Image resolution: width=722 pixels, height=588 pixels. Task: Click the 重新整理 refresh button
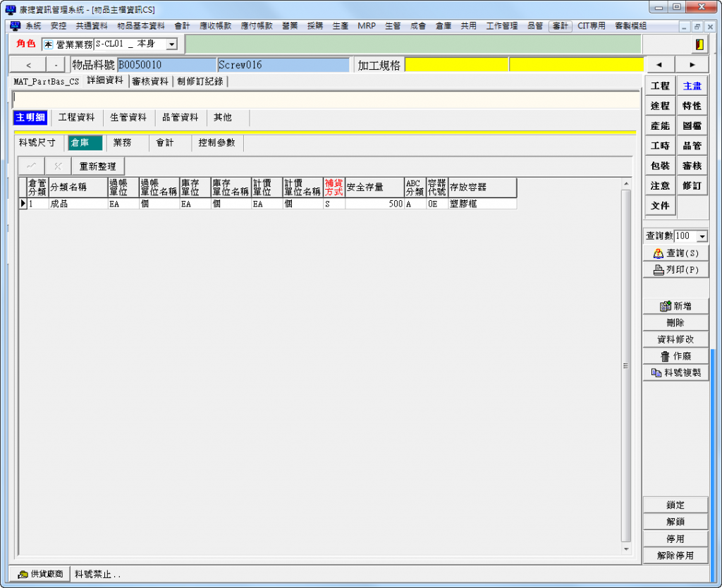[x=97, y=166]
